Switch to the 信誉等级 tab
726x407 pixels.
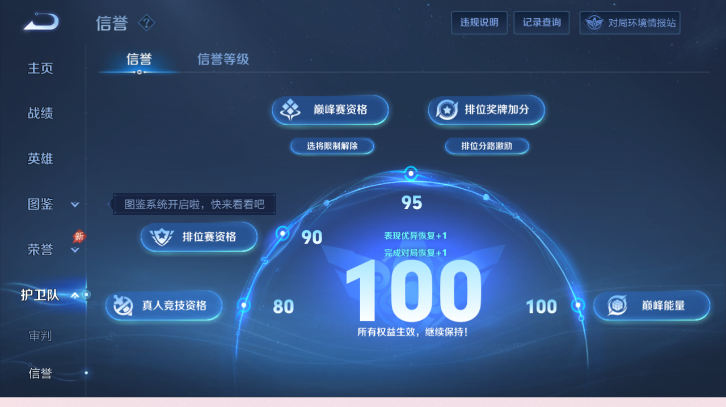pos(223,59)
